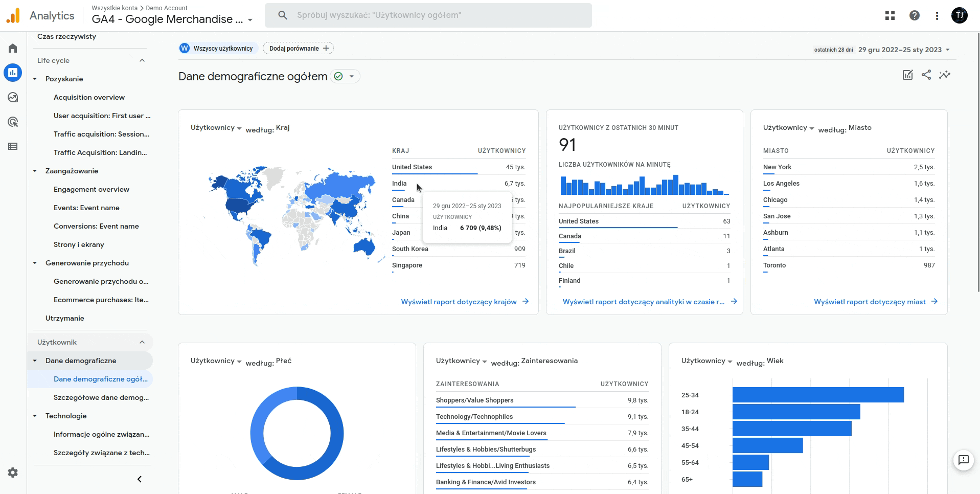Screen dimensions: 980x494
Task: Open Admin settings gear
Action: tap(13, 473)
